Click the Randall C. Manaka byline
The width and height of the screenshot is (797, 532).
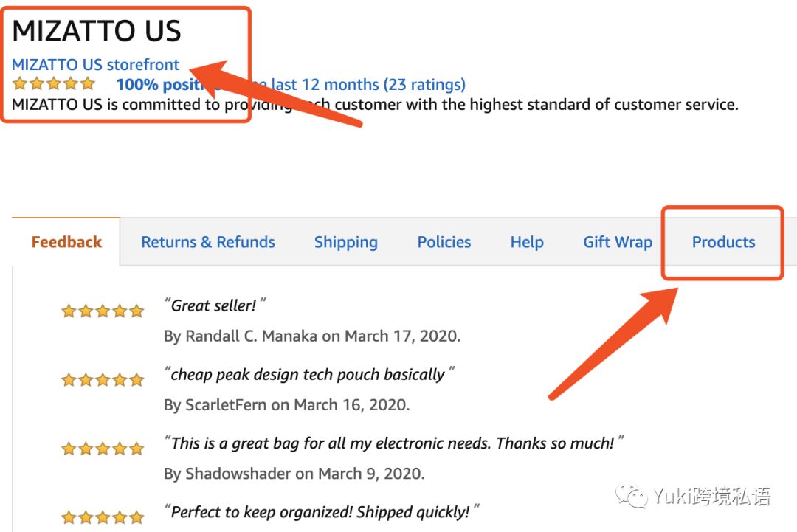click(x=311, y=336)
